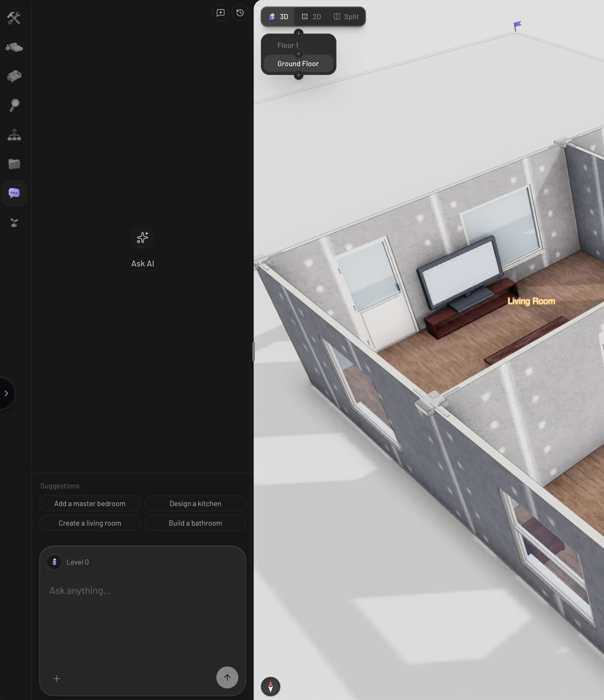
Task: Open the plant sprout icon in sidebar
Action: click(x=14, y=223)
